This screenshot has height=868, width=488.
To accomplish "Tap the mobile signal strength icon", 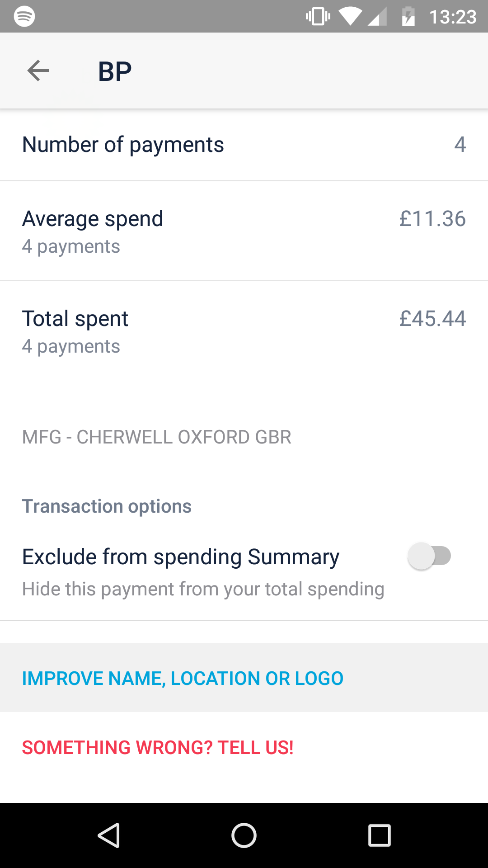I will (x=377, y=17).
